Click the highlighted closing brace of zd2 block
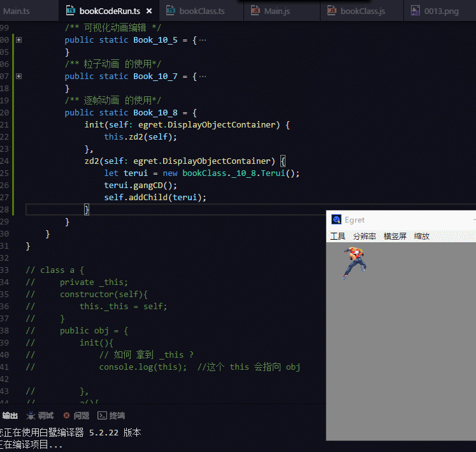This screenshot has width=476, height=452. 87,210
